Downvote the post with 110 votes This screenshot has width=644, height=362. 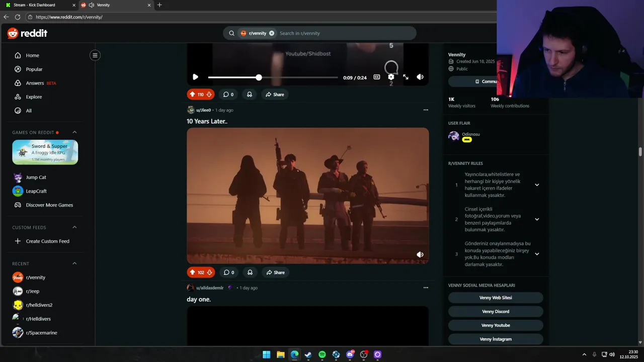pyautogui.click(x=209, y=95)
